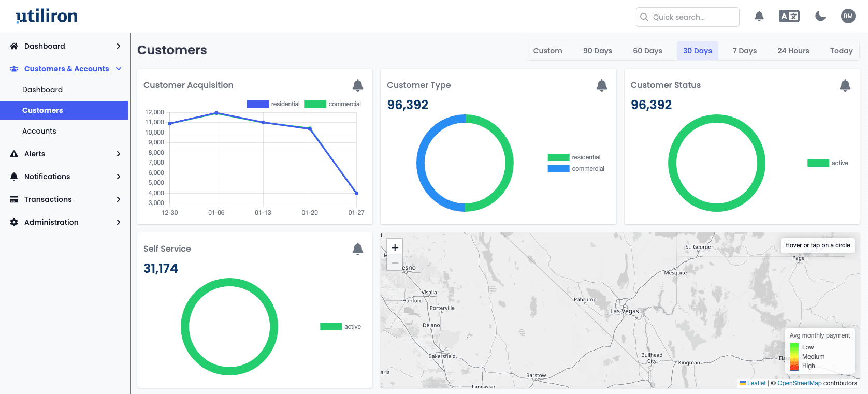Switch to the 90 Days range
Viewport: 868px width, 394px height.
coord(598,51)
